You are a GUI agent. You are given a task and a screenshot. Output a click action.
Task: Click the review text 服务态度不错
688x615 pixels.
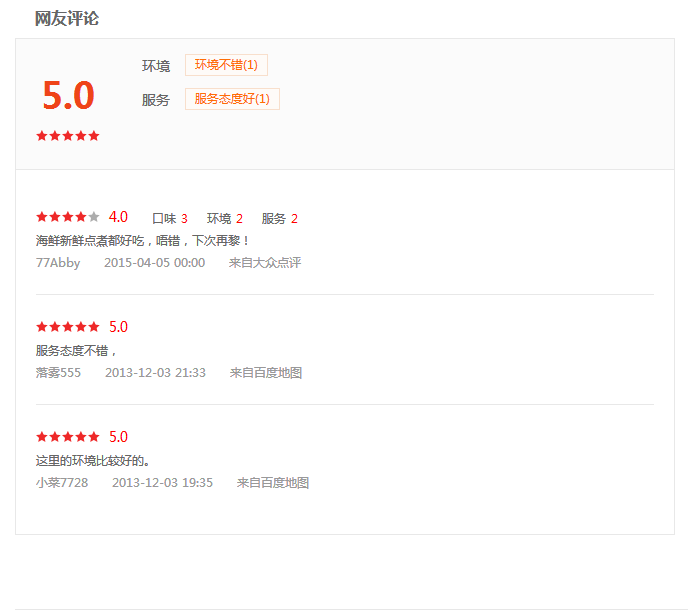coord(77,351)
